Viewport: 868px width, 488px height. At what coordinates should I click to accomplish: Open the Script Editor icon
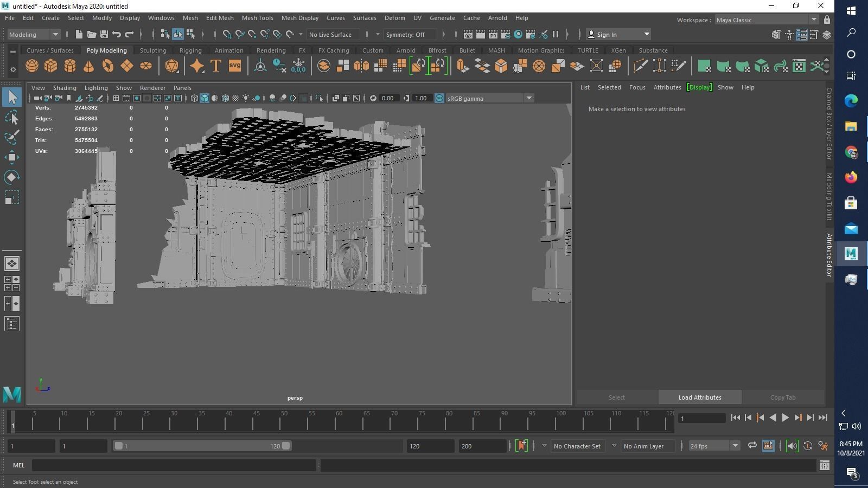click(825, 465)
